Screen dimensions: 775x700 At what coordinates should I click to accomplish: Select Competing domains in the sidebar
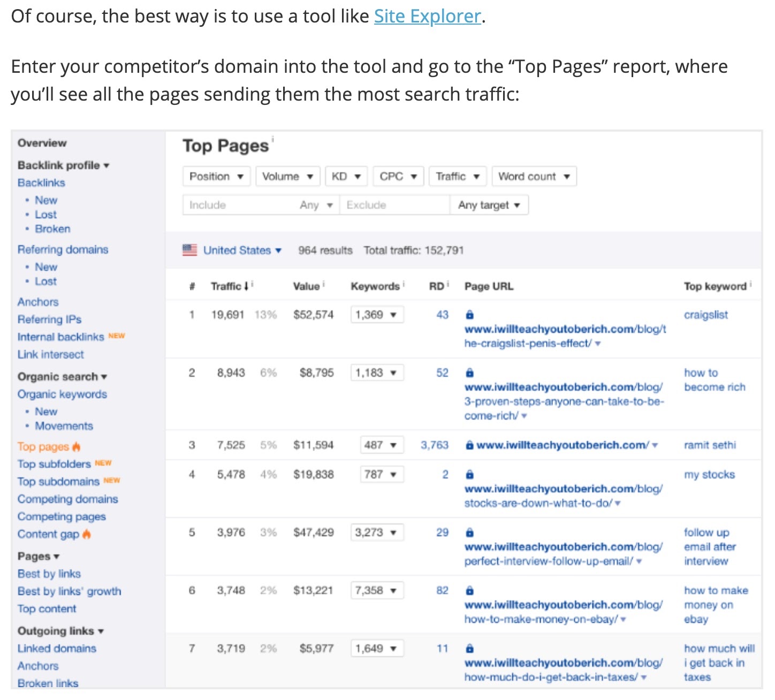[x=67, y=499]
